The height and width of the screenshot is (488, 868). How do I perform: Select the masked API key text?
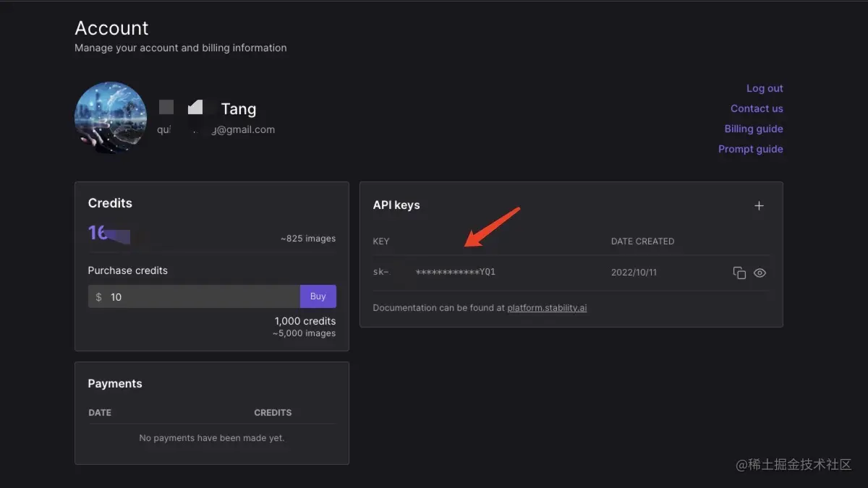click(455, 273)
